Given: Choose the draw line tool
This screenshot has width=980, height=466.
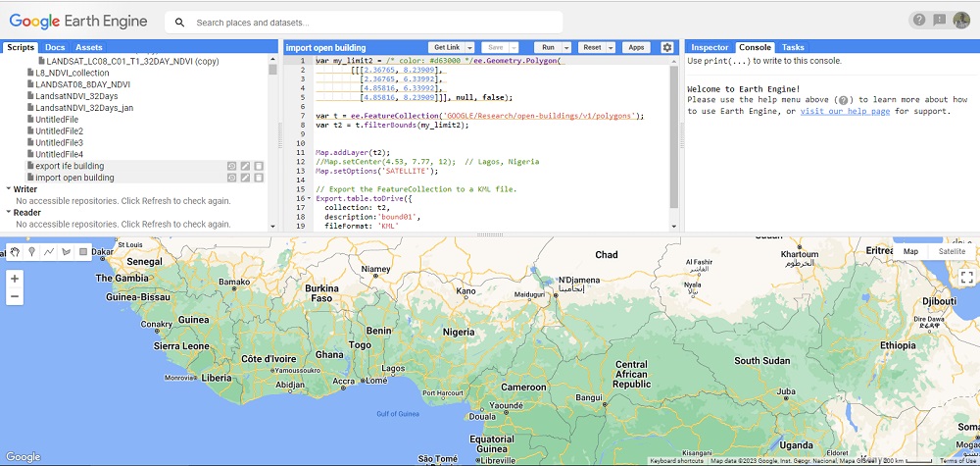Looking at the screenshot, I should pos(49,252).
